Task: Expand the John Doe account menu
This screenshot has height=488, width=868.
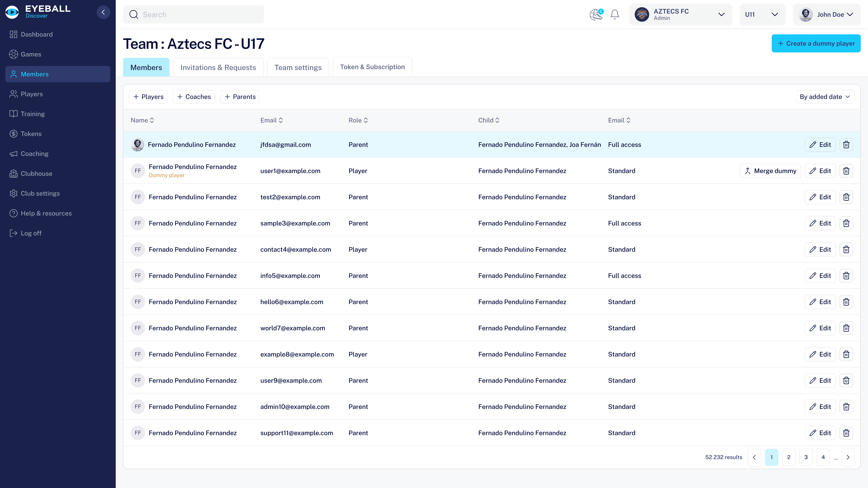Action: (826, 14)
